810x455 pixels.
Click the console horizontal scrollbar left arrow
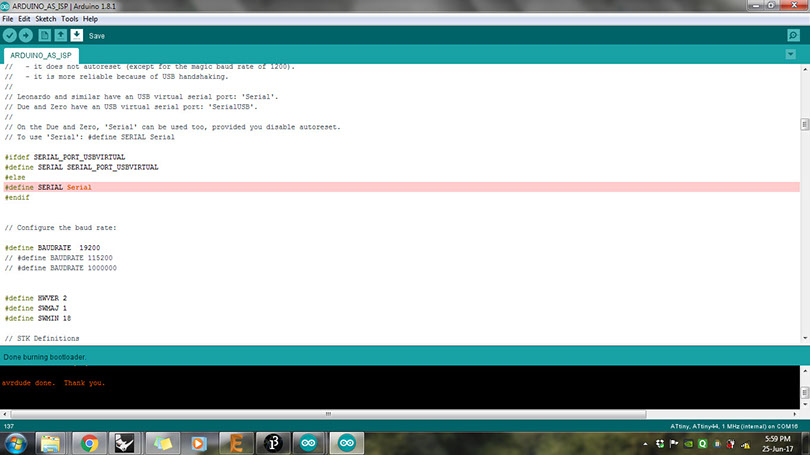pos(5,414)
